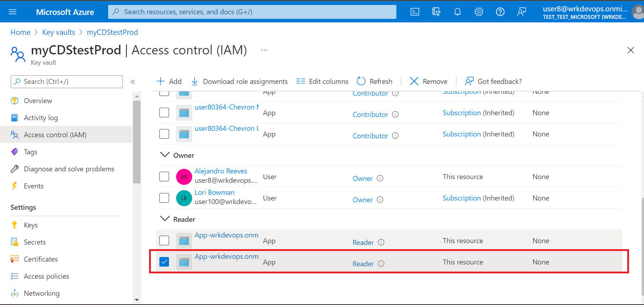Follow the Key vaults breadcrumb link
The width and height of the screenshot is (644, 305).
(58, 32)
